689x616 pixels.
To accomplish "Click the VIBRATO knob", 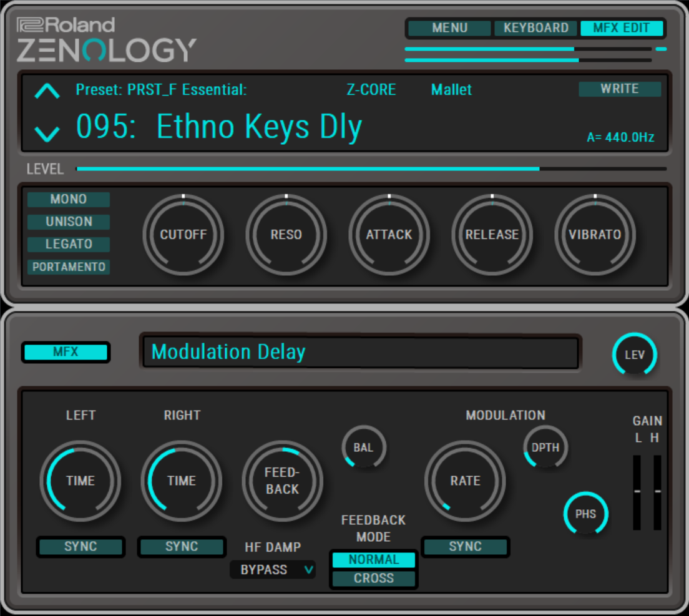I will 595,235.
